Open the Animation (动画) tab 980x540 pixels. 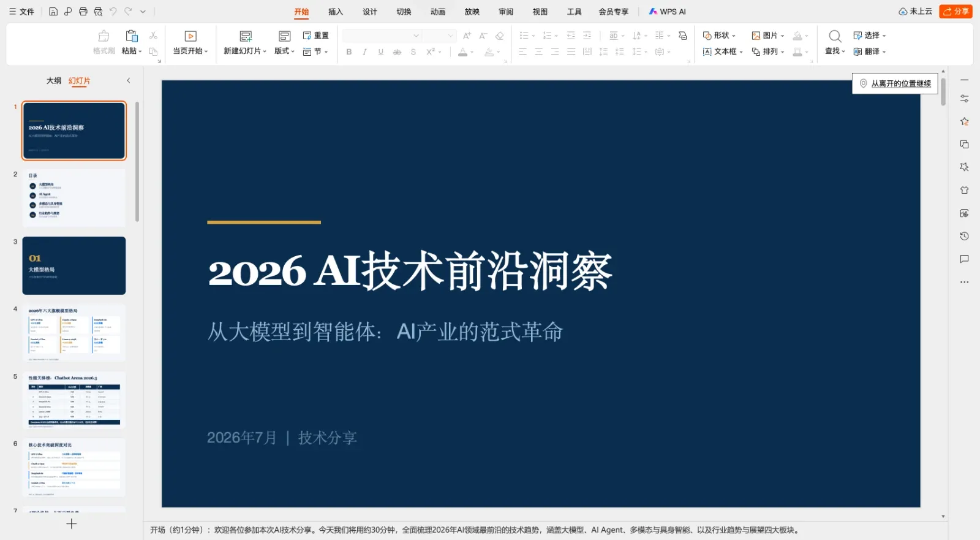tap(438, 12)
